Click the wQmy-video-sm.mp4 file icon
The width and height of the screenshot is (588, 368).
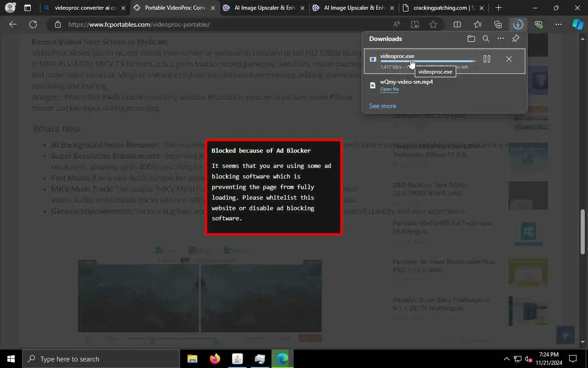373,85
